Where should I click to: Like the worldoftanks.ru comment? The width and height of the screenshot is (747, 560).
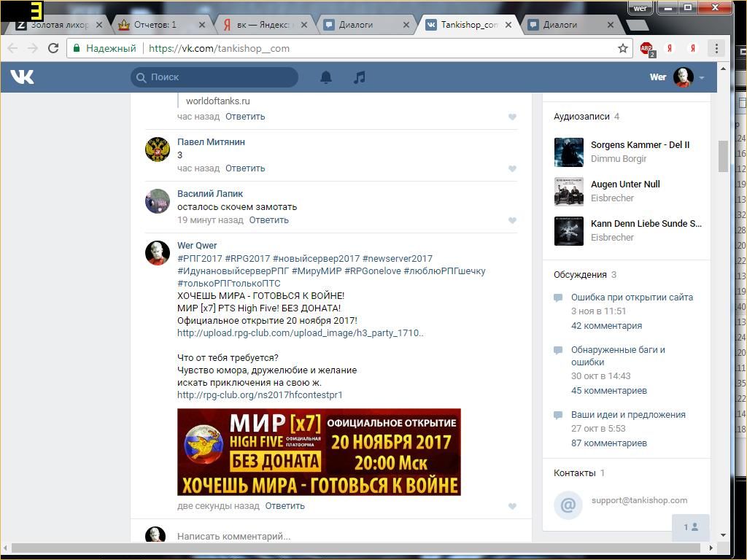click(512, 117)
